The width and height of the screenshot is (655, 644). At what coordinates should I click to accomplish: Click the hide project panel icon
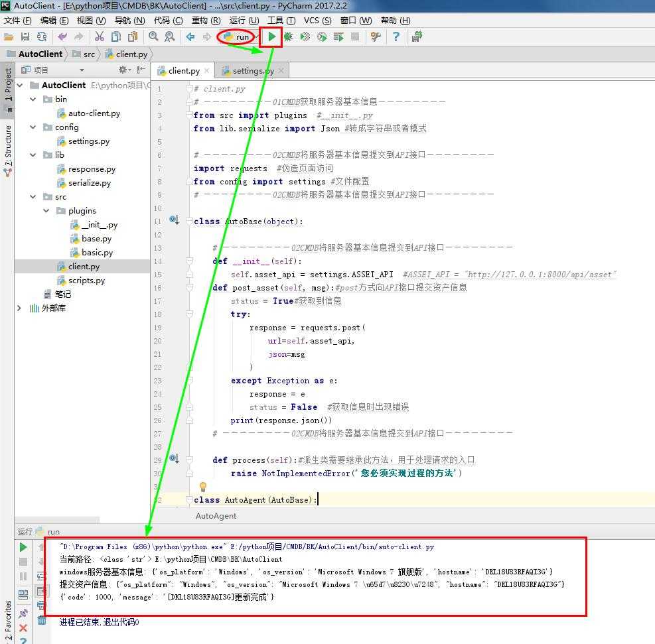coord(141,70)
